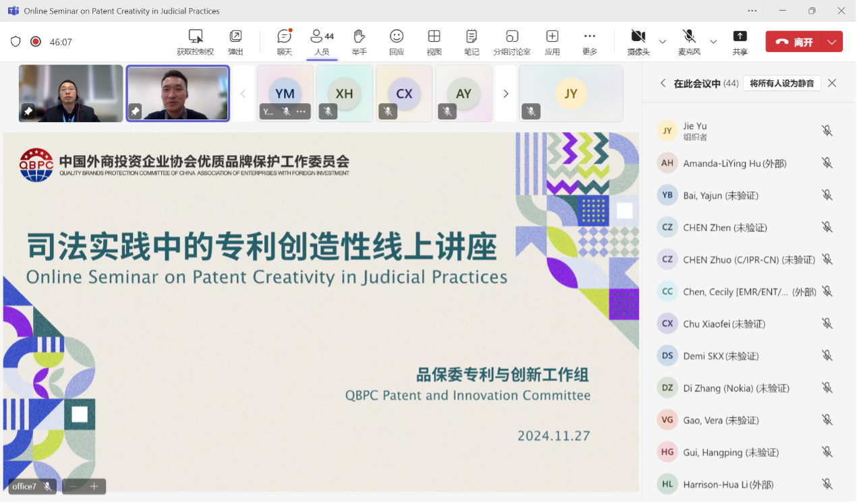Click the mic icon for Jie Yu
859x504 pixels.
pos(827,131)
